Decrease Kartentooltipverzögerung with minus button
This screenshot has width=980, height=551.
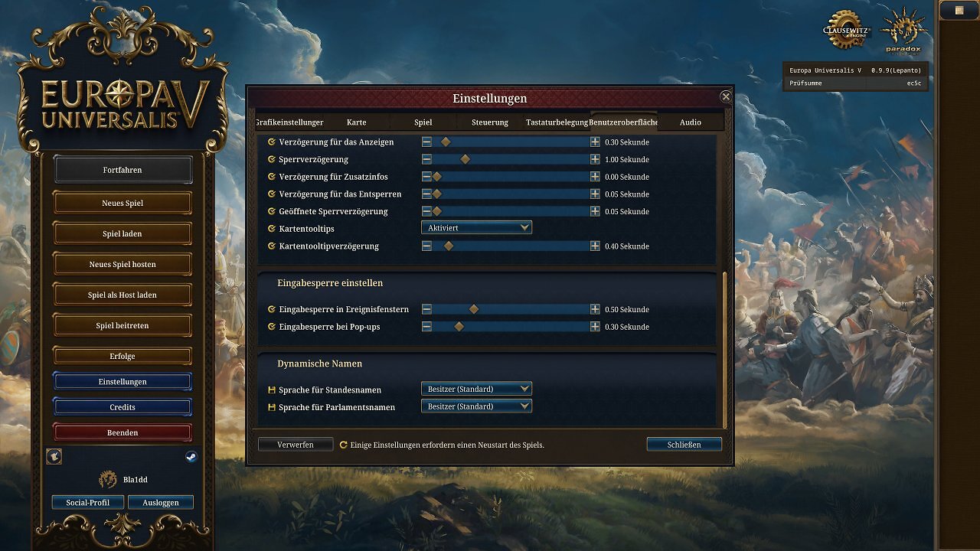(x=426, y=246)
